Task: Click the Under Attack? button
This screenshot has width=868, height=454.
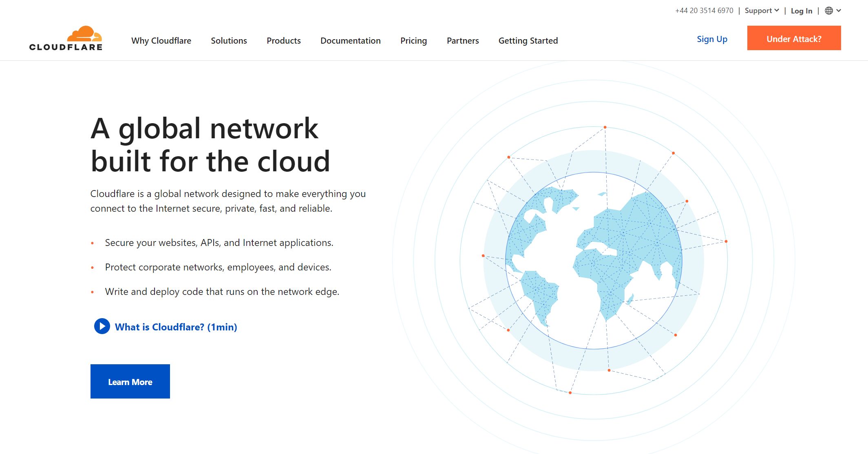Action: pyautogui.click(x=794, y=38)
